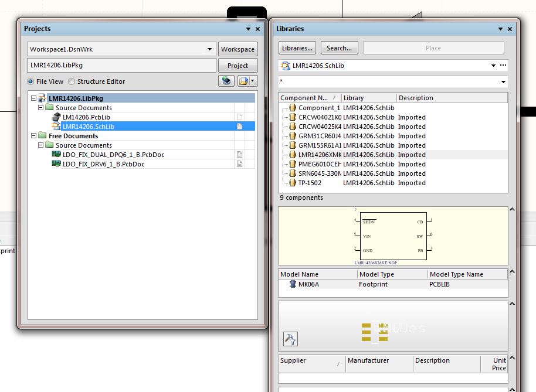The image size is (536, 392).
Task: Open the Workspace1.DsnWrk dropdown
Action: [x=209, y=49]
